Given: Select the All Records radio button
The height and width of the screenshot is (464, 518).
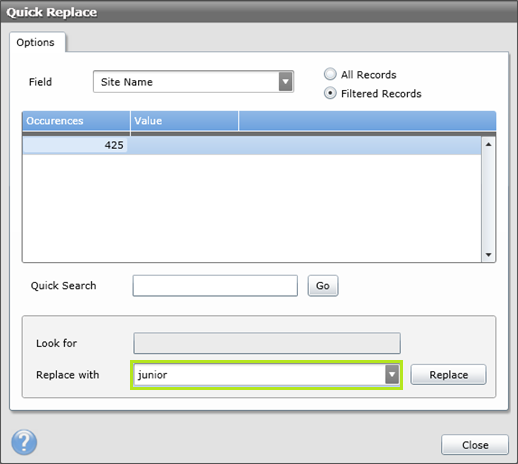Looking at the screenshot, I should pyautogui.click(x=330, y=74).
